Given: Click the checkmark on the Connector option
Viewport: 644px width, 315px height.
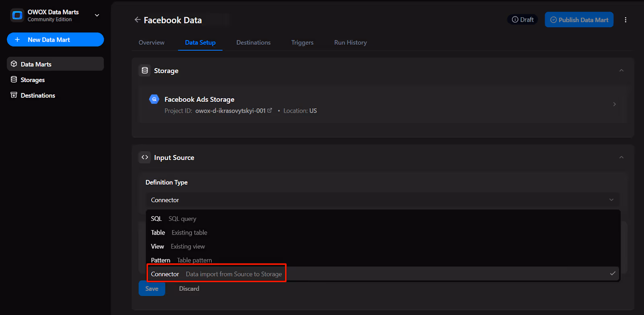Looking at the screenshot, I should [x=613, y=274].
